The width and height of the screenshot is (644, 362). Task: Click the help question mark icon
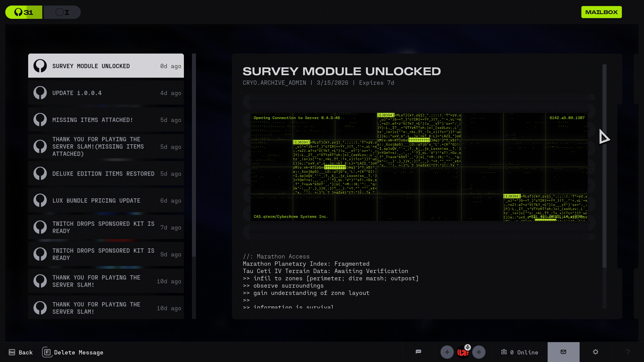[x=628, y=352]
